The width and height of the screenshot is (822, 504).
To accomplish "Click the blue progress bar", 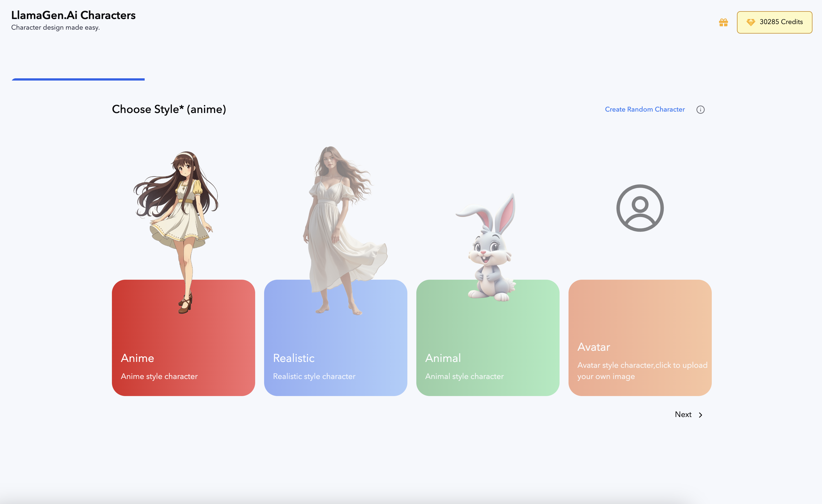I will (78, 79).
